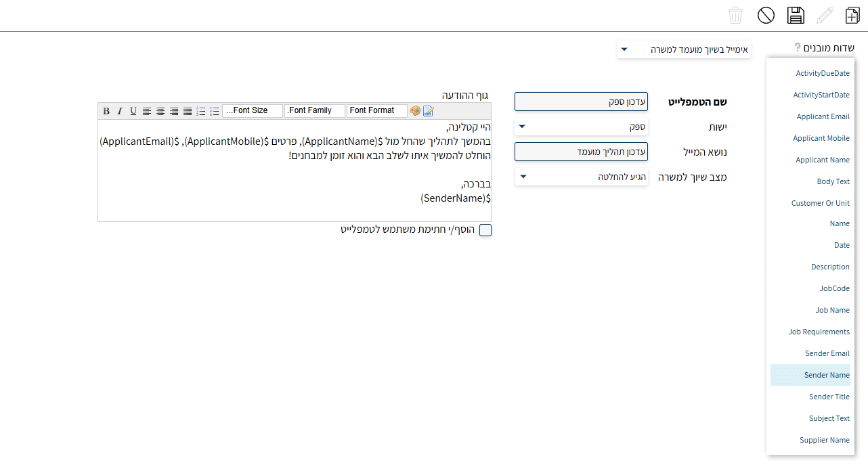Toggle underline formatting in the editor
The image size is (868, 467).
(x=133, y=111)
